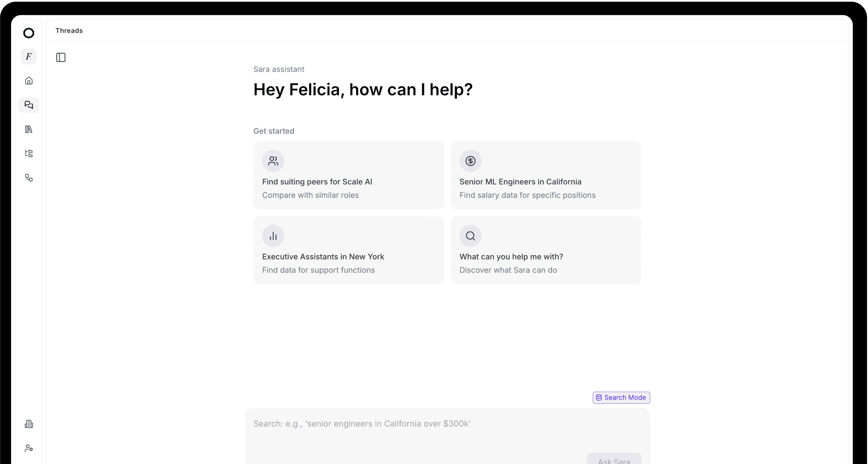This screenshot has width=868, height=464.
Task: Open the Threads chat bubbles icon
Action: (x=29, y=105)
